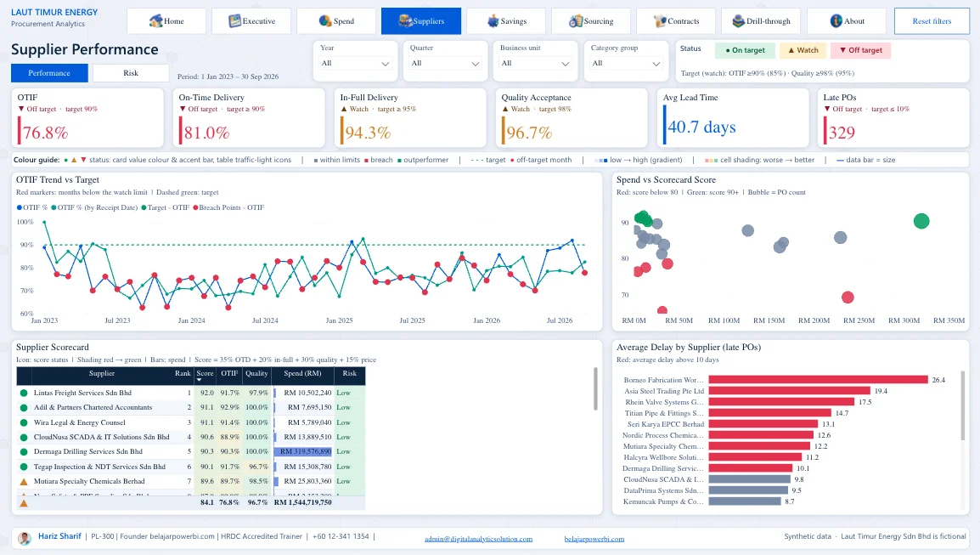Click the Savings nav icon
Screen dimensions: 980x555
493,20
